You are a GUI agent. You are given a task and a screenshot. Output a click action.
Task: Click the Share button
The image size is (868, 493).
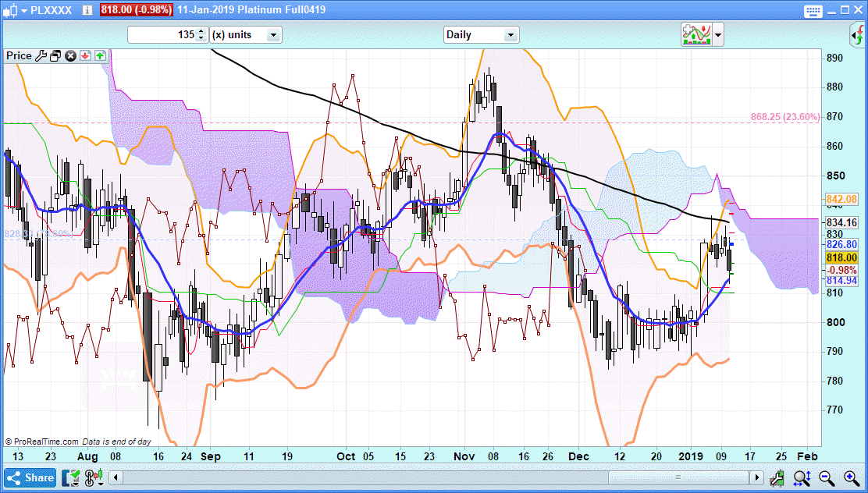pos(30,477)
